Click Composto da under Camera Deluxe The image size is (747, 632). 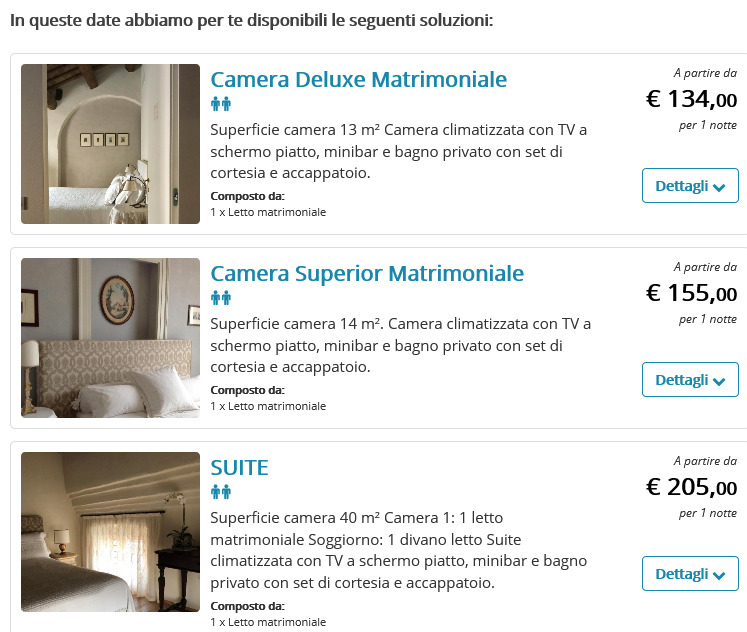(247, 196)
